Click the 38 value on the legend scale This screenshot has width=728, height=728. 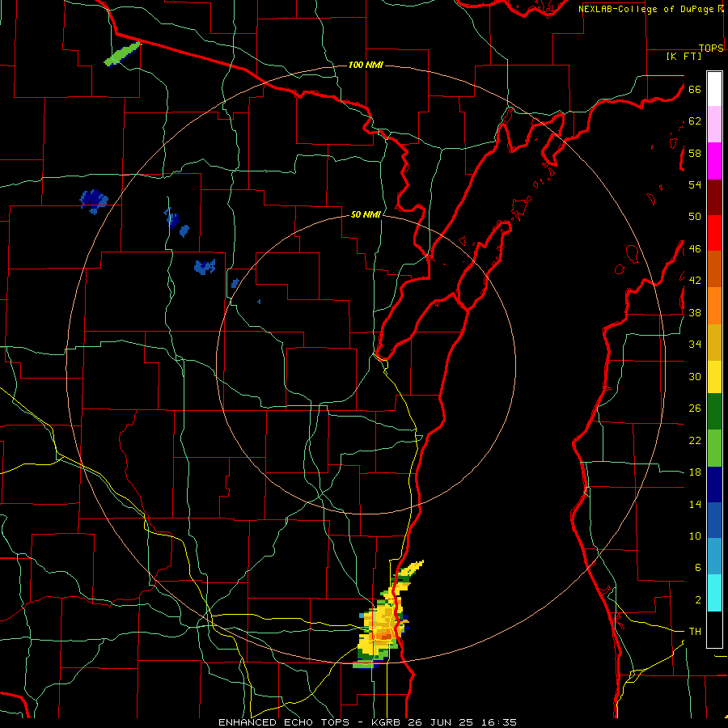point(695,312)
